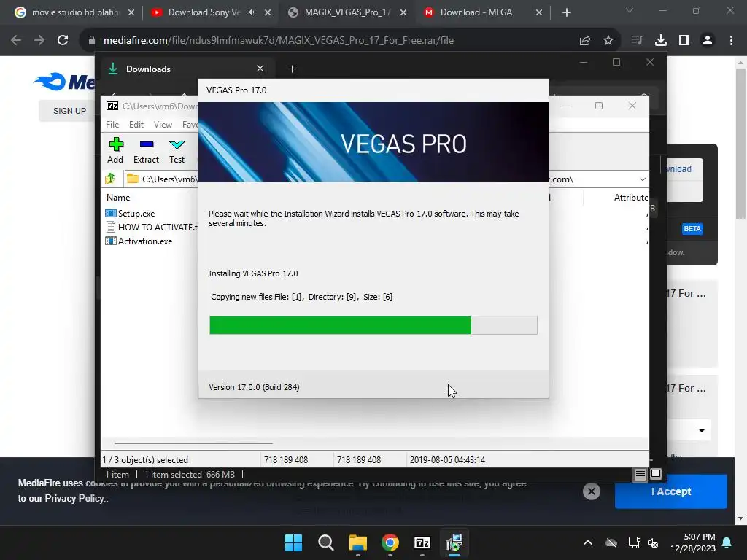
Task: Expand the MediaFire dropdown caret on the right
Action: 701,430
